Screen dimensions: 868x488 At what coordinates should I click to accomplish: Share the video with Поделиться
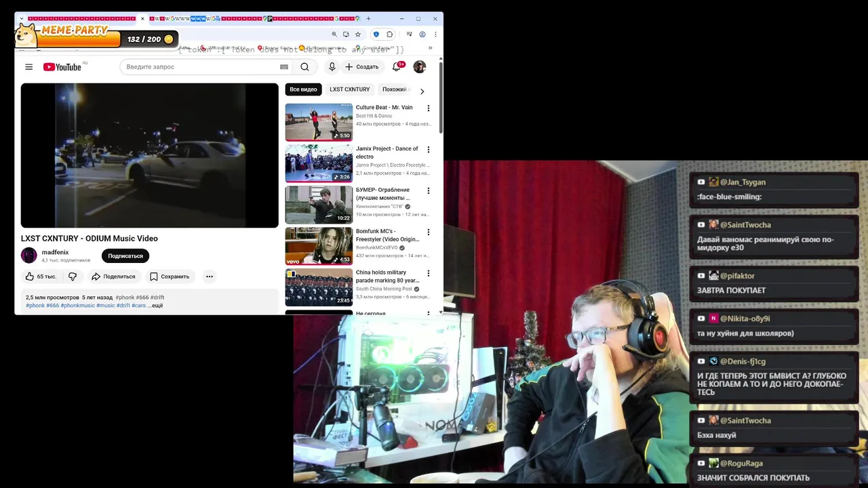[x=113, y=277]
